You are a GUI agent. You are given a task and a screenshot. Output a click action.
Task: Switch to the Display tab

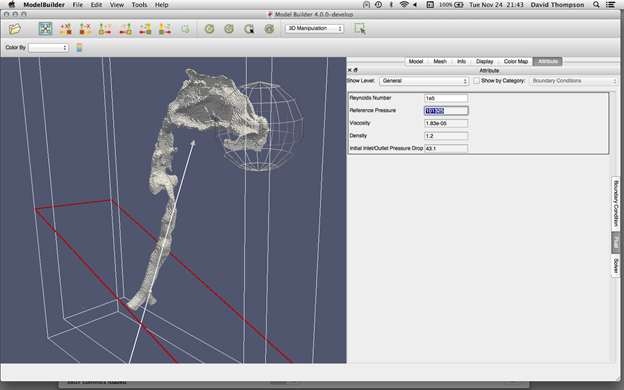point(484,61)
